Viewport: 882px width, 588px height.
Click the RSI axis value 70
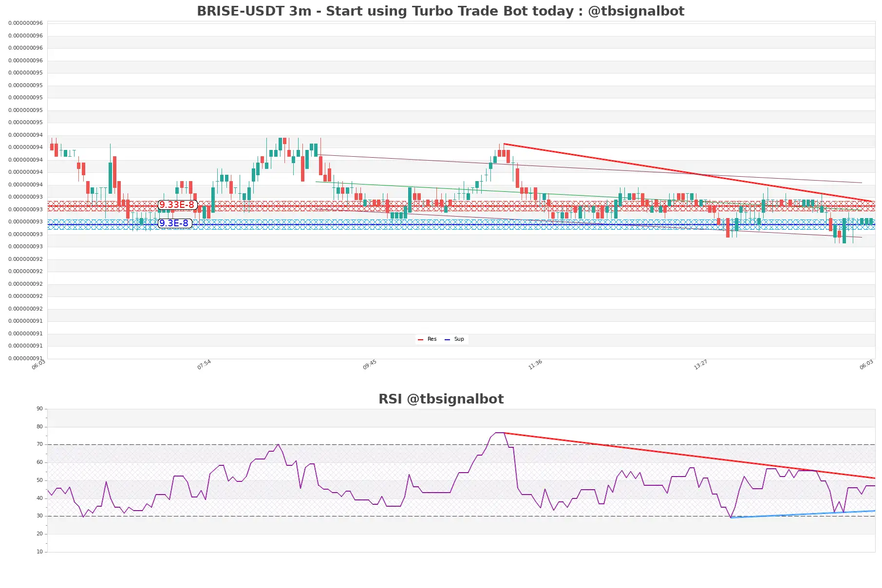click(39, 444)
